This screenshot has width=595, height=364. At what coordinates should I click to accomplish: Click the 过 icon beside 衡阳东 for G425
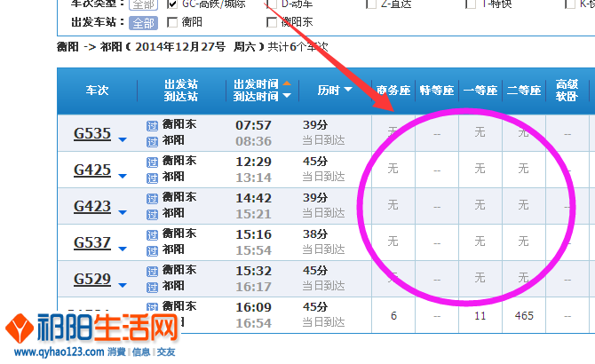point(152,162)
